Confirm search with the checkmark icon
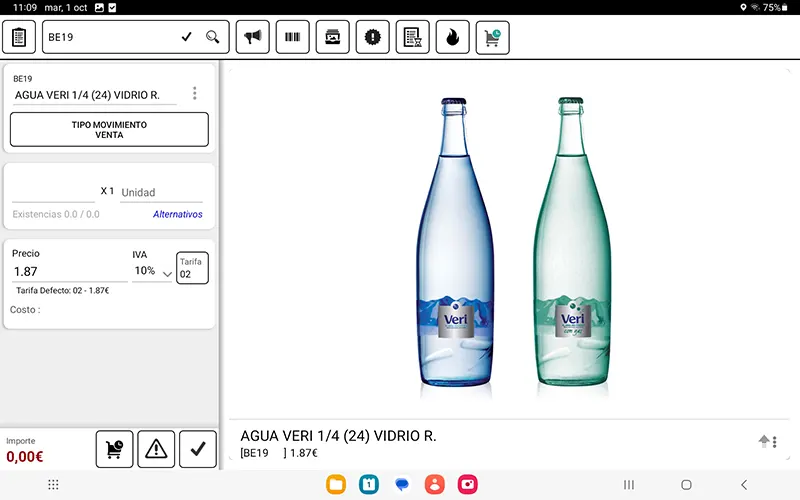 pos(187,37)
